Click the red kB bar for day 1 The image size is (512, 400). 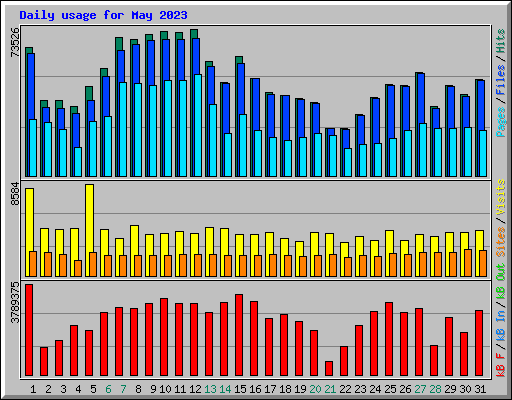tap(29, 330)
